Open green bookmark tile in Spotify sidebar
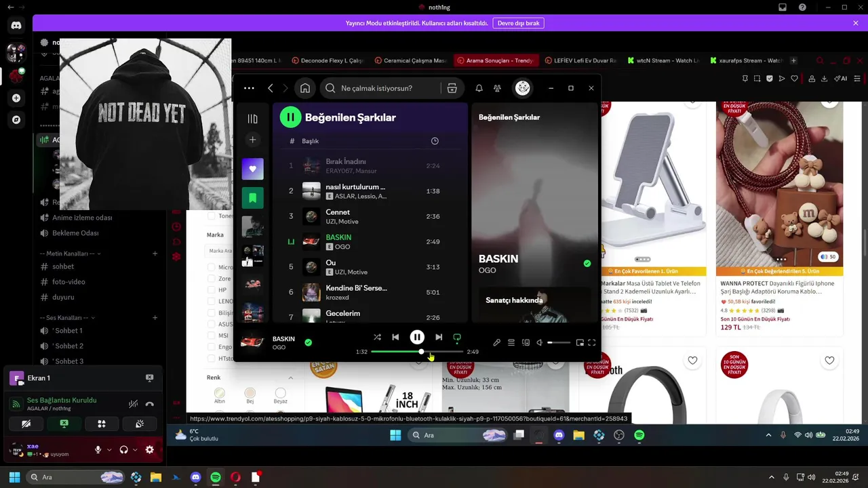The width and height of the screenshot is (868, 488). [x=252, y=198]
